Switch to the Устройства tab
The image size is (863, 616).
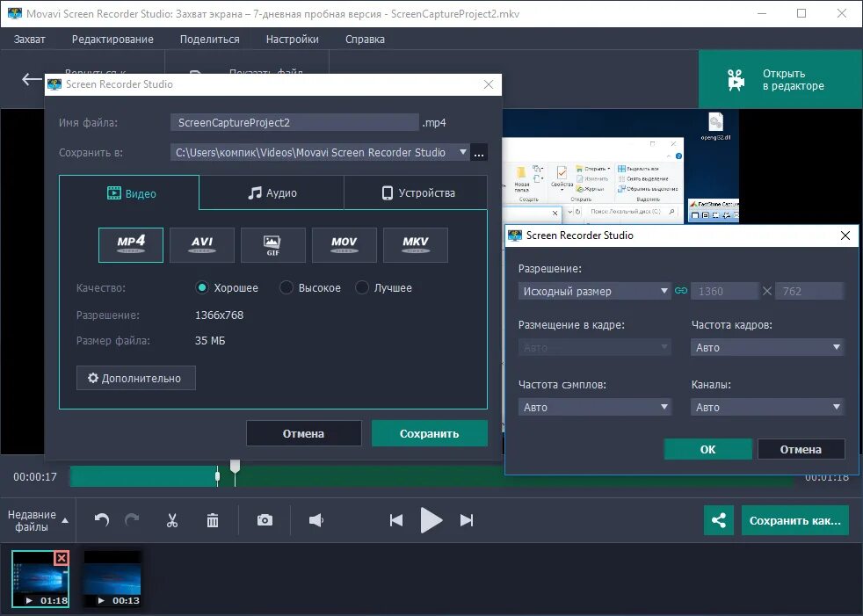416,192
